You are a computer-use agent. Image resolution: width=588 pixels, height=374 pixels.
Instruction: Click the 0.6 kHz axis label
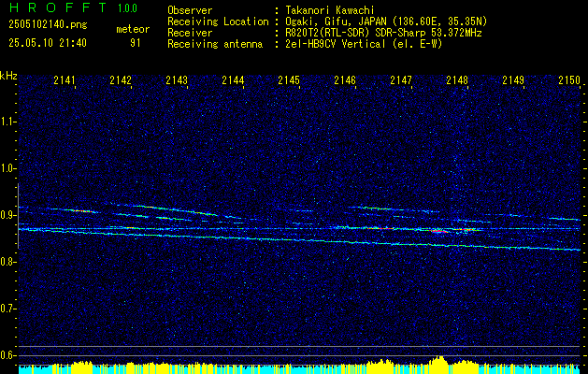coord(7,355)
